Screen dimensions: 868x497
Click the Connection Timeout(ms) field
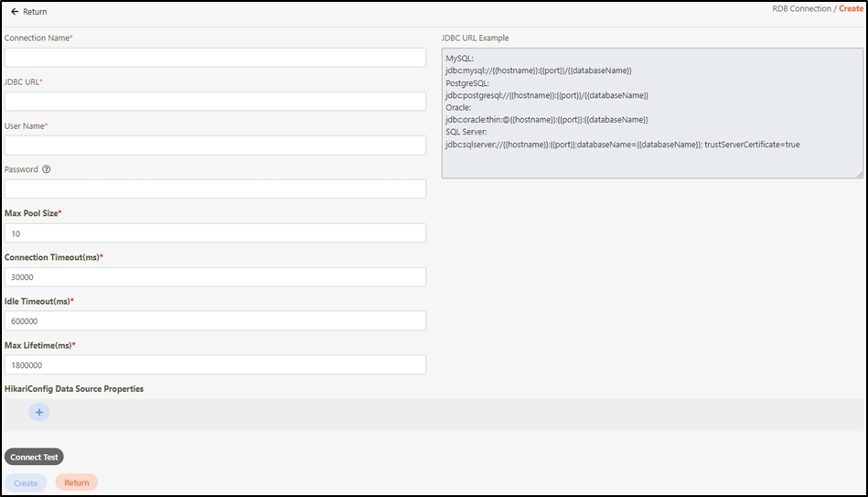point(215,277)
